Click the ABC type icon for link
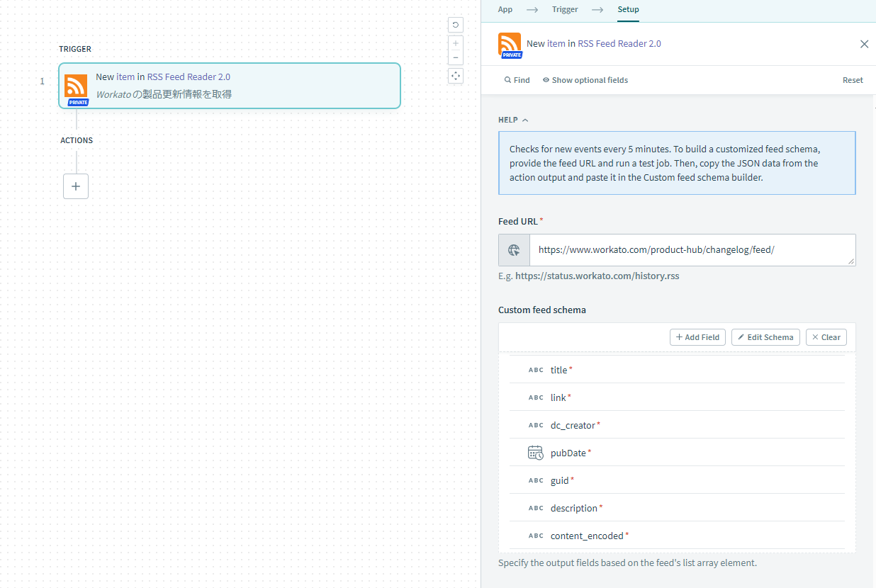Screen dimensions: 876x588 pos(536,397)
